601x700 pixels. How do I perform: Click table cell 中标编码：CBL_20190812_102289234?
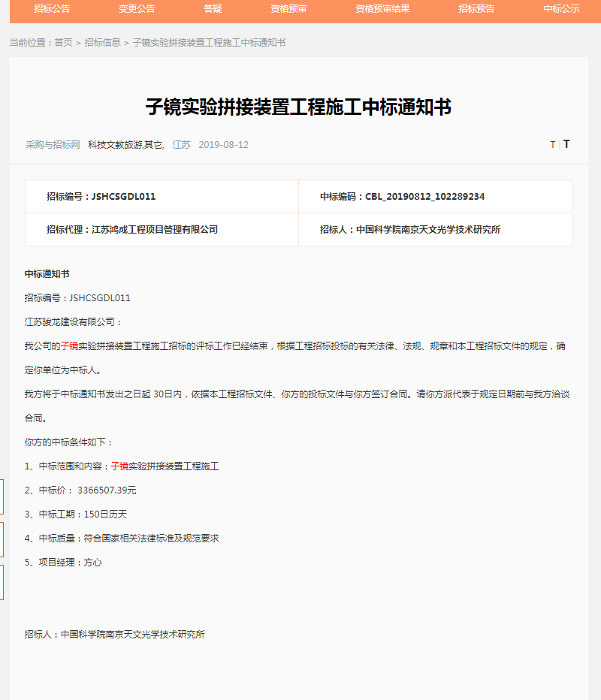[435, 197]
